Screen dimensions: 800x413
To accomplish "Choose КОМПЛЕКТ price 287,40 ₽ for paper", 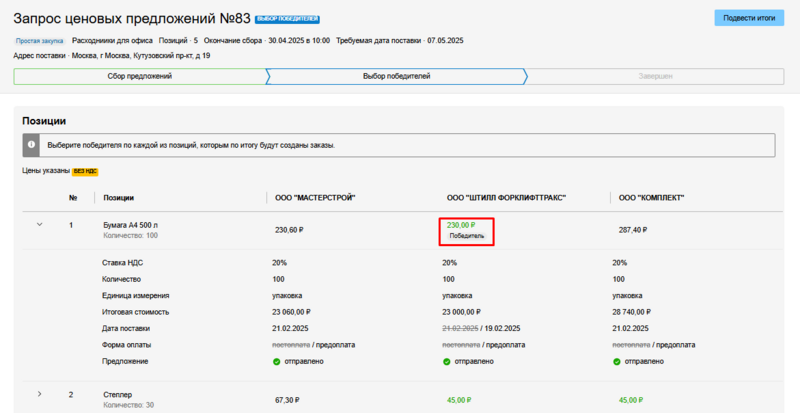I will pos(633,229).
